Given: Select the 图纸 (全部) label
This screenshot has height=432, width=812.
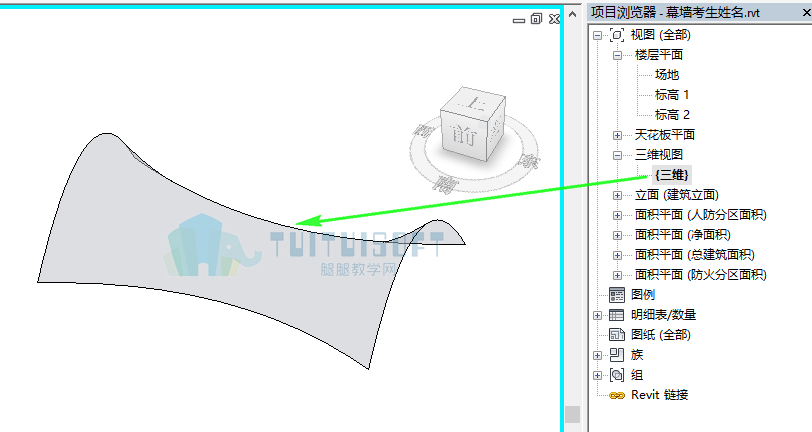Looking at the screenshot, I should coord(660,335).
